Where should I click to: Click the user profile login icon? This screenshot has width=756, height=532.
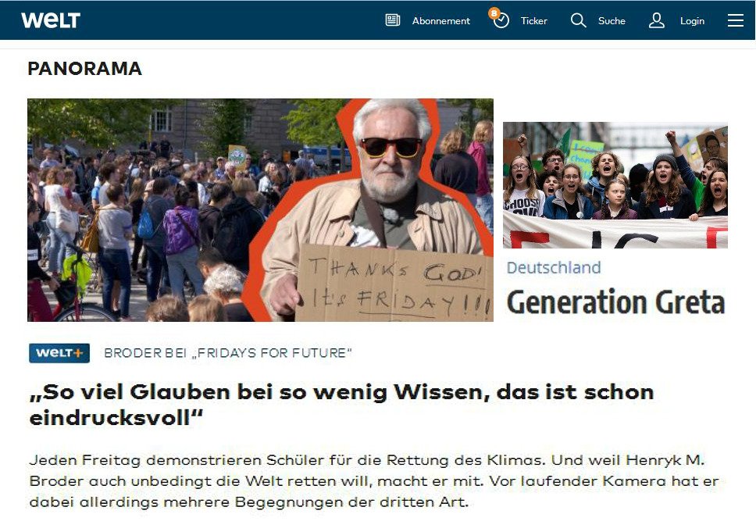(x=656, y=20)
